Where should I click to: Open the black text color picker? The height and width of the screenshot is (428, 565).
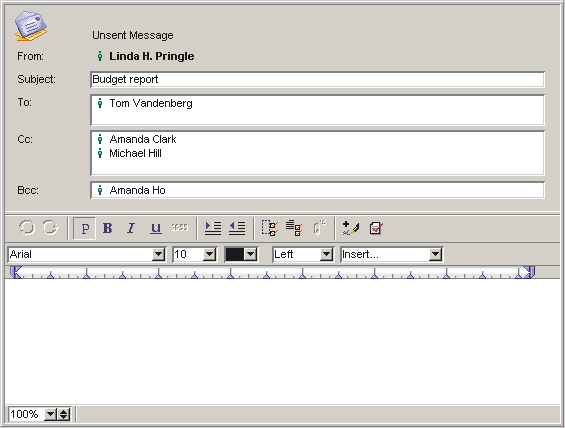pyautogui.click(x=241, y=254)
